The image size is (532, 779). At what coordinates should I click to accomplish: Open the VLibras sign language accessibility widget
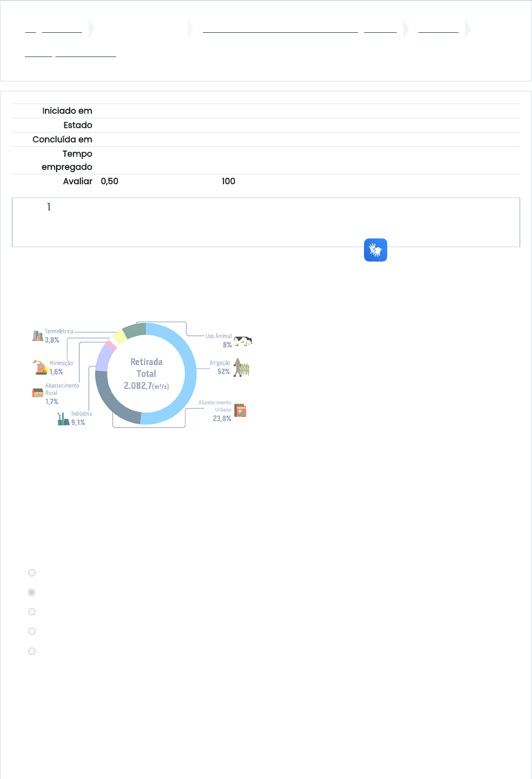click(375, 250)
